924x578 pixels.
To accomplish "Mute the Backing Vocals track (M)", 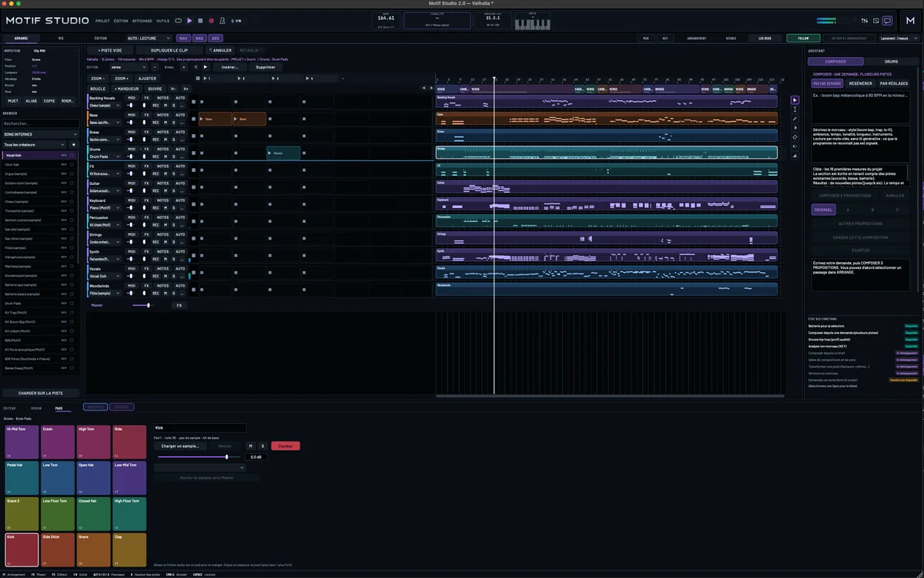I will coord(166,105).
